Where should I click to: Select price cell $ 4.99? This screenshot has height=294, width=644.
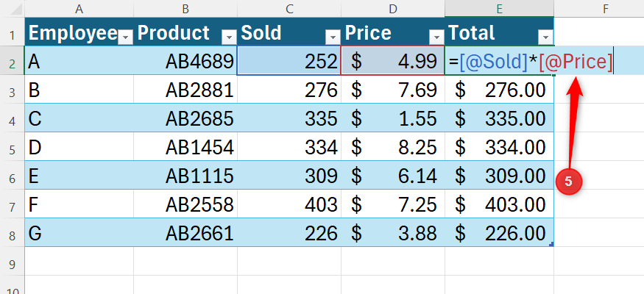pos(393,60)
